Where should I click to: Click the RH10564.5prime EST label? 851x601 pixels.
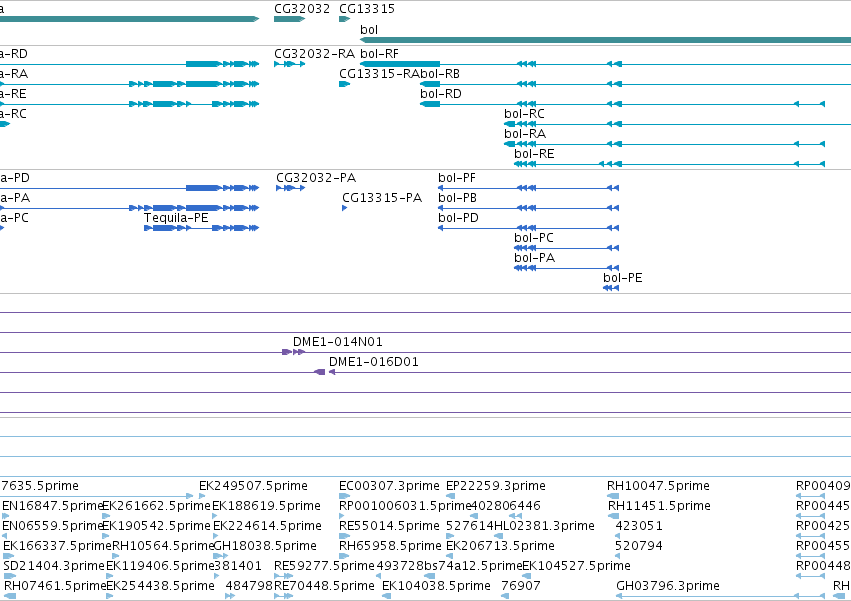click(163, 546)
